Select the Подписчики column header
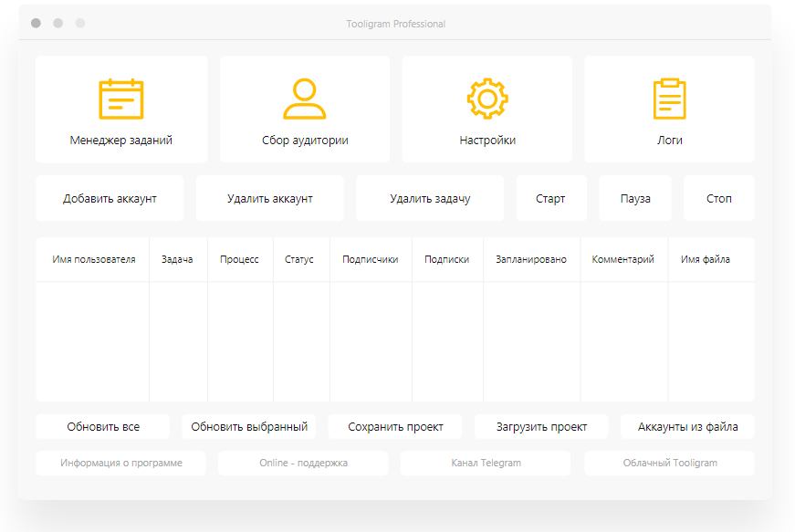The image size is (795, 532). (370, 259)
